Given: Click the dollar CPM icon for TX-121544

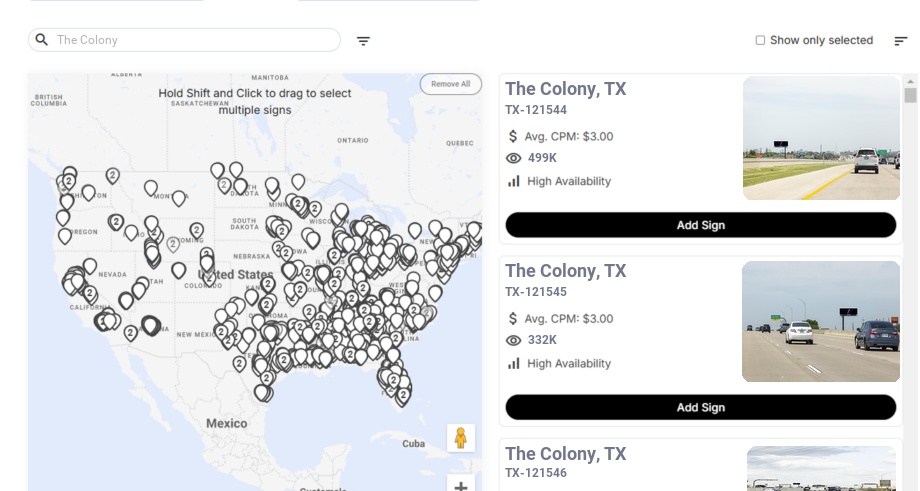Looking at the screenshot, I should point(514,136).
